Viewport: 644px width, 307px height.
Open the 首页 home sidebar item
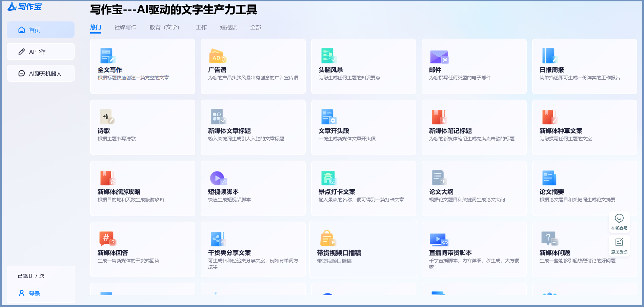41,30
